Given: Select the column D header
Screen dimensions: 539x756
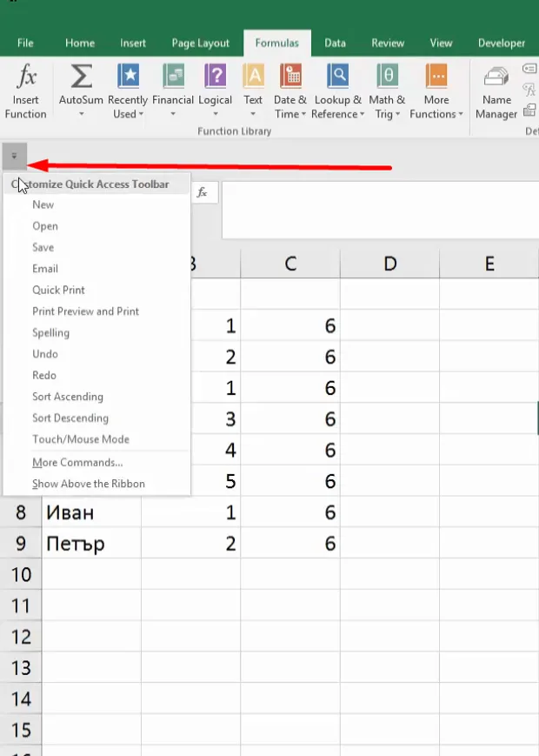Looking at the screenshot, I should [x=389, y=264].
